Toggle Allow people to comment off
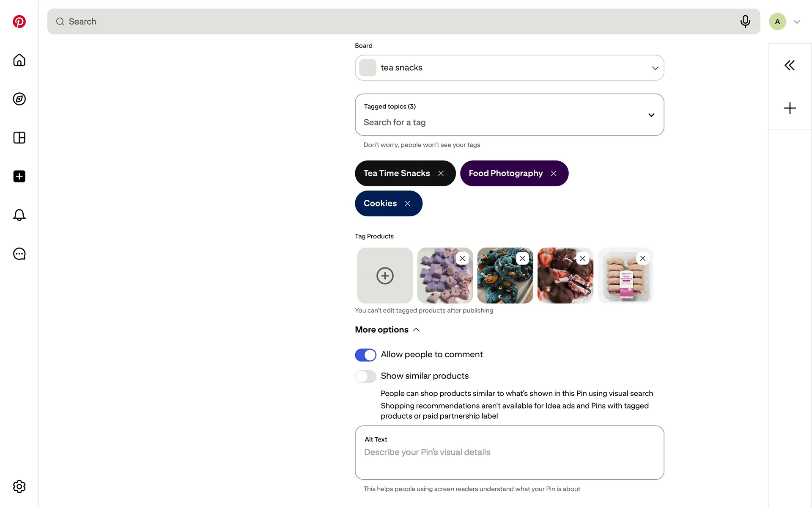Image resolution: width=812 pixels, height=508 pixels. 365,355
